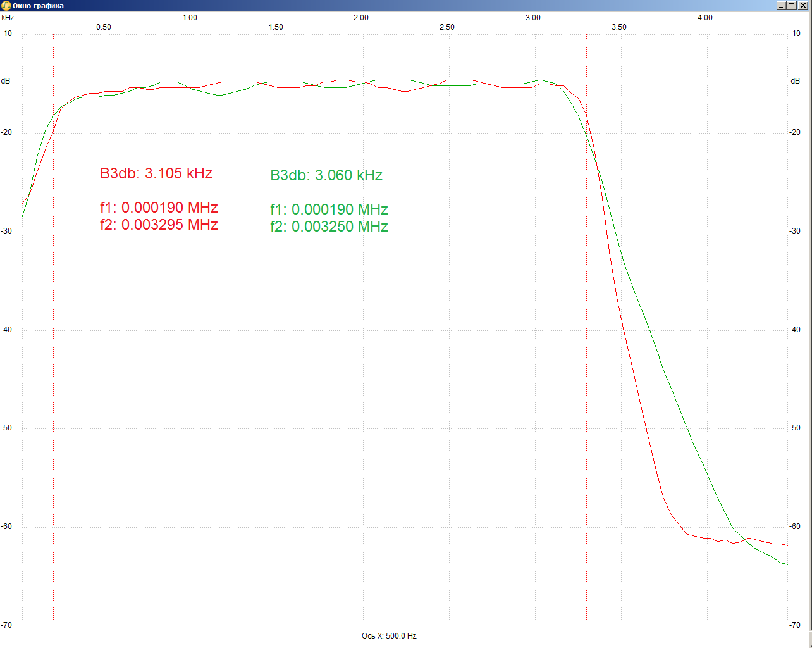Click the application icon in the title bar
Screen dimensions: 812x648
[x=6, y=6]
